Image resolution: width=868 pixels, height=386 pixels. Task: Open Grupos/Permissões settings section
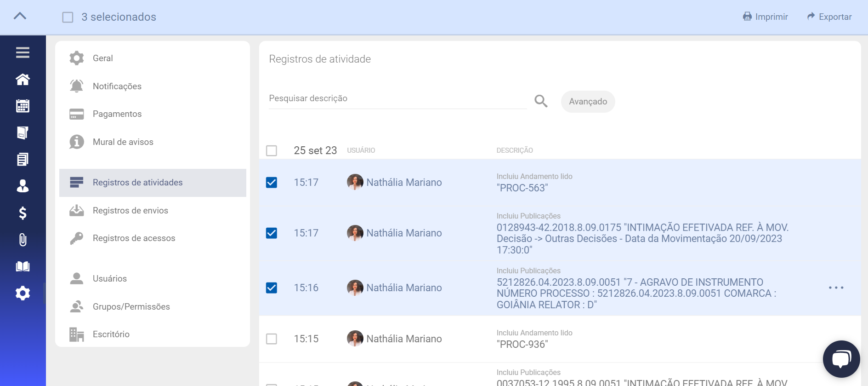coord(131,307)
